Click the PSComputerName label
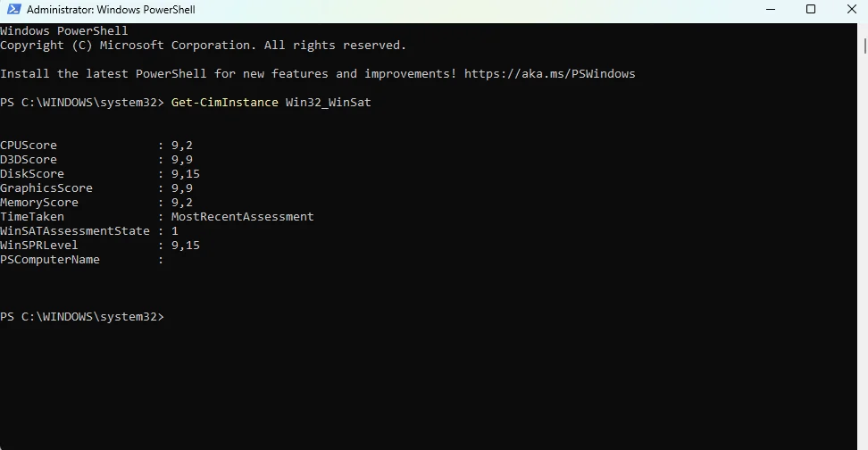The image size is (868, 450). [50, 260]
